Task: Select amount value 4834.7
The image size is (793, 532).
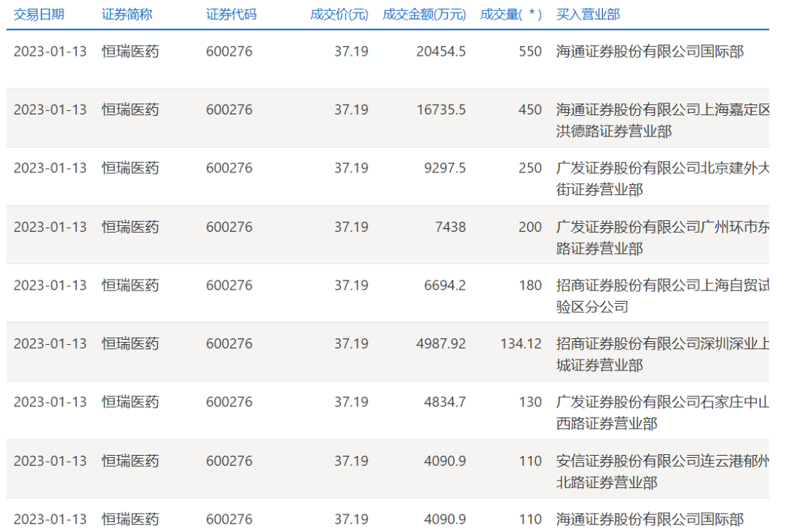Action: click(x=445, y=402)
